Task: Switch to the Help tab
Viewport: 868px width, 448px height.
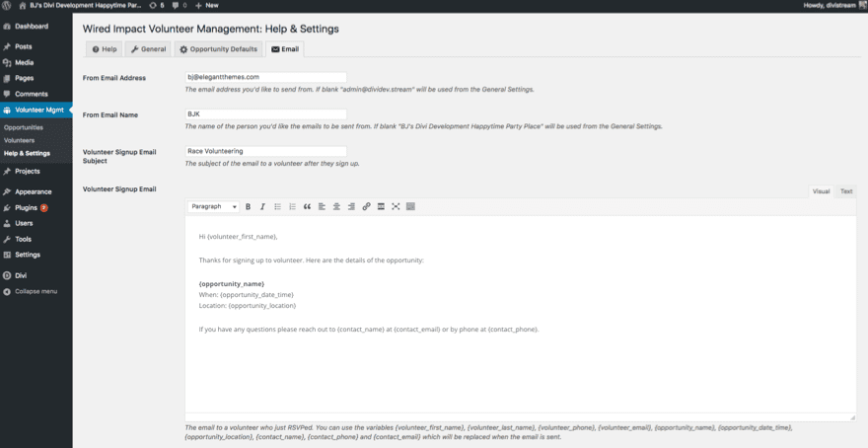Action: pyautogui.click(x=105, y=48)
